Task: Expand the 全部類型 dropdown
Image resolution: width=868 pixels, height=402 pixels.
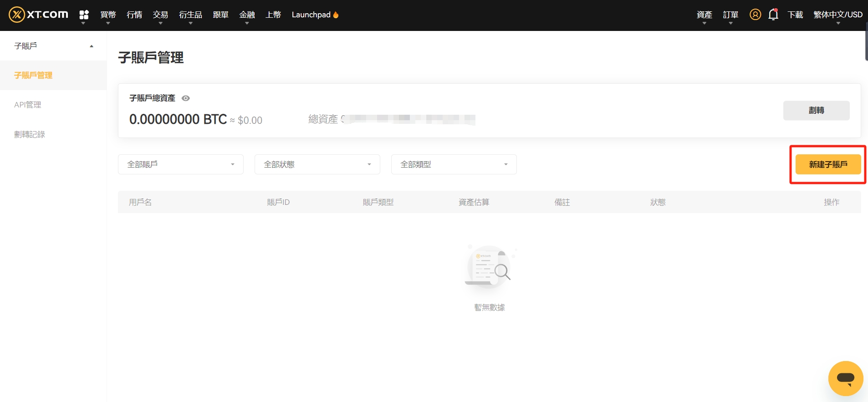Action: click(454, 164)
